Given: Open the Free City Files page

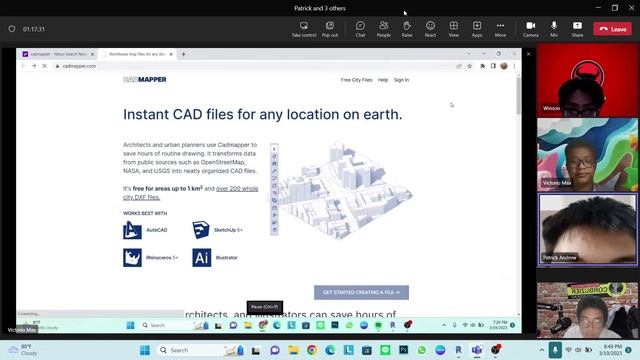Looking at the screenshot, I should [356, 80].
